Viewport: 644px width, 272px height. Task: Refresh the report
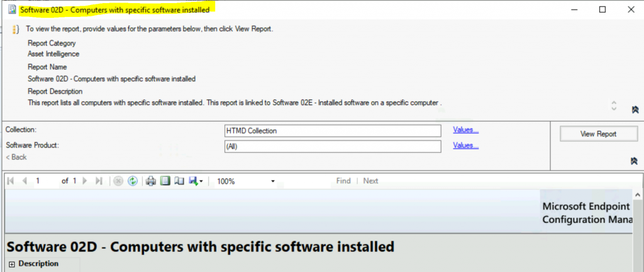pos(132,181)
